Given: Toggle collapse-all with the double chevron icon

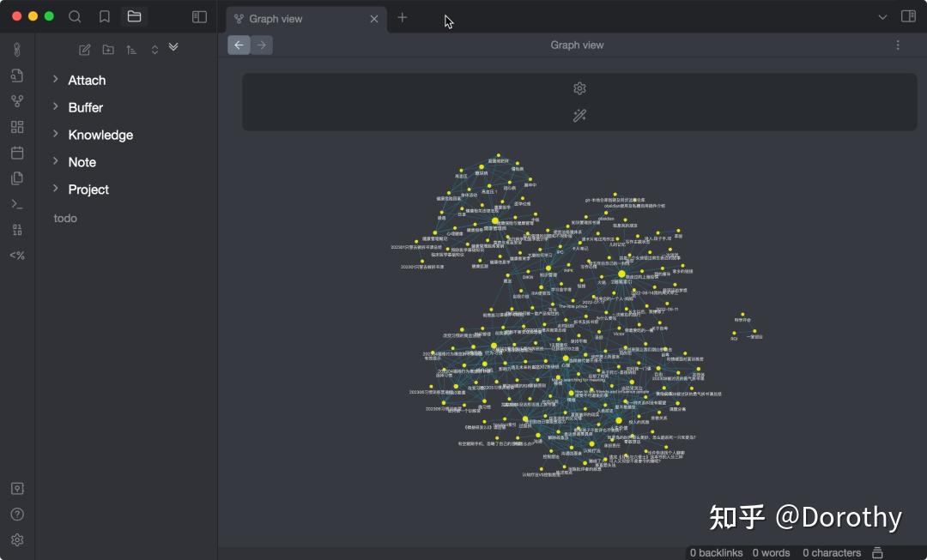Looking at the screenshot, I should click(x=173, y=49).
